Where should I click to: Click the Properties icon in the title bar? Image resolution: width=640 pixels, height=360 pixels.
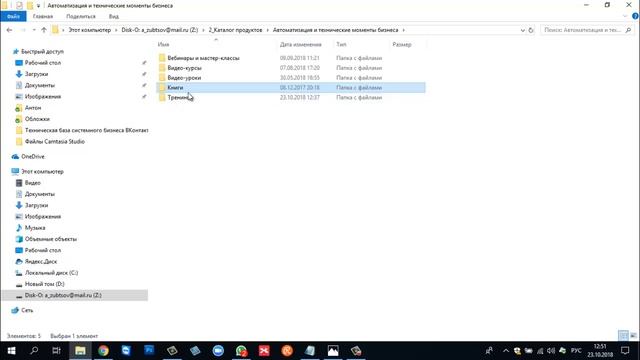pyautogui.click(x=19, y=6)
